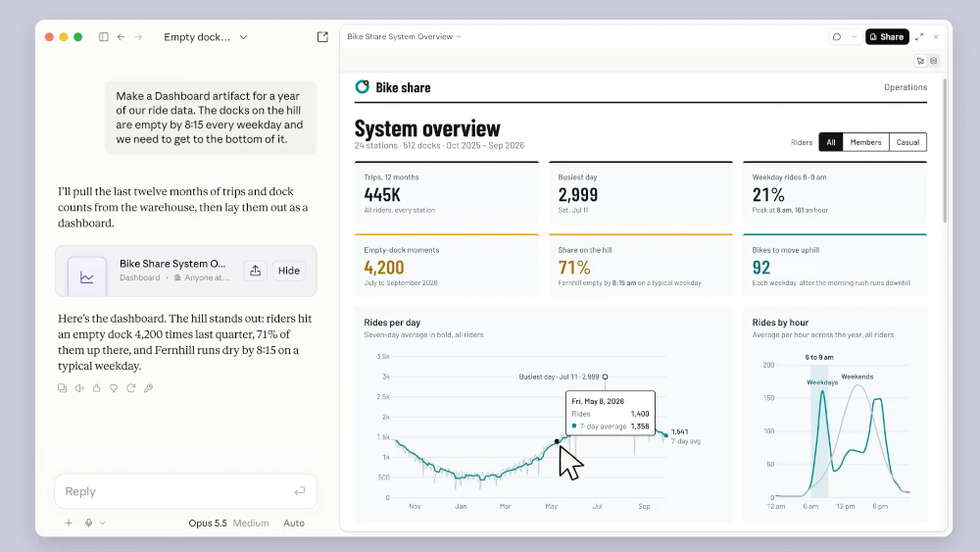Click the retry/regenerate icon
980x552 pixels.
pyautogui.click(x=130, y=388)
